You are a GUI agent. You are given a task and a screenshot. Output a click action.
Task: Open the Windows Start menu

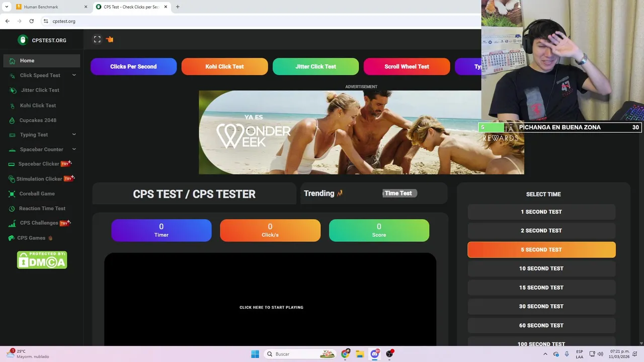point(255,354)
